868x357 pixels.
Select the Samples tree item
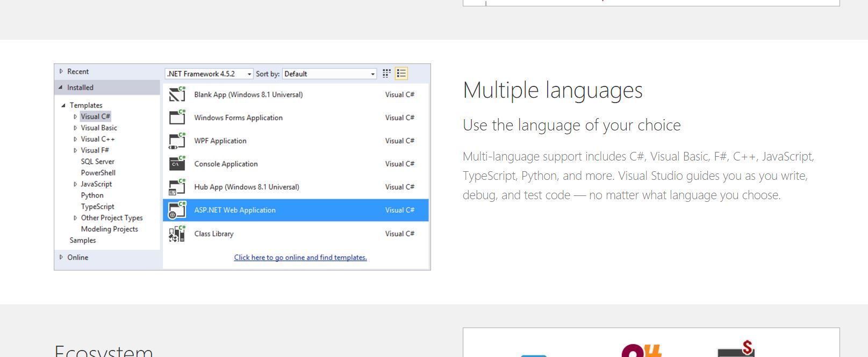(x=83, y=241)
